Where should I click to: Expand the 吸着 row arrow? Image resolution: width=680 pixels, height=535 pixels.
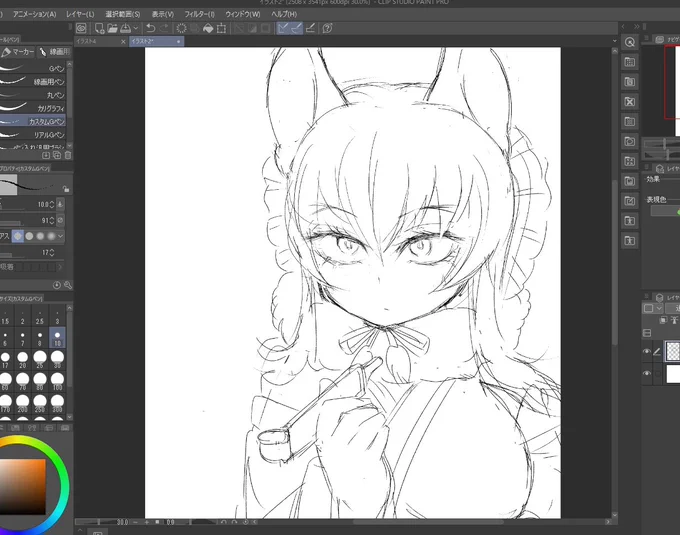click(x=60, y=267)
